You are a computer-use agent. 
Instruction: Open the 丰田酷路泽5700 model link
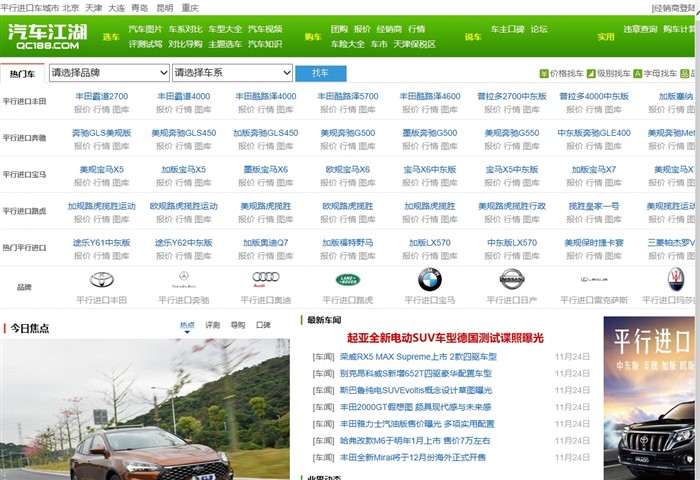[x=348, y=96]
